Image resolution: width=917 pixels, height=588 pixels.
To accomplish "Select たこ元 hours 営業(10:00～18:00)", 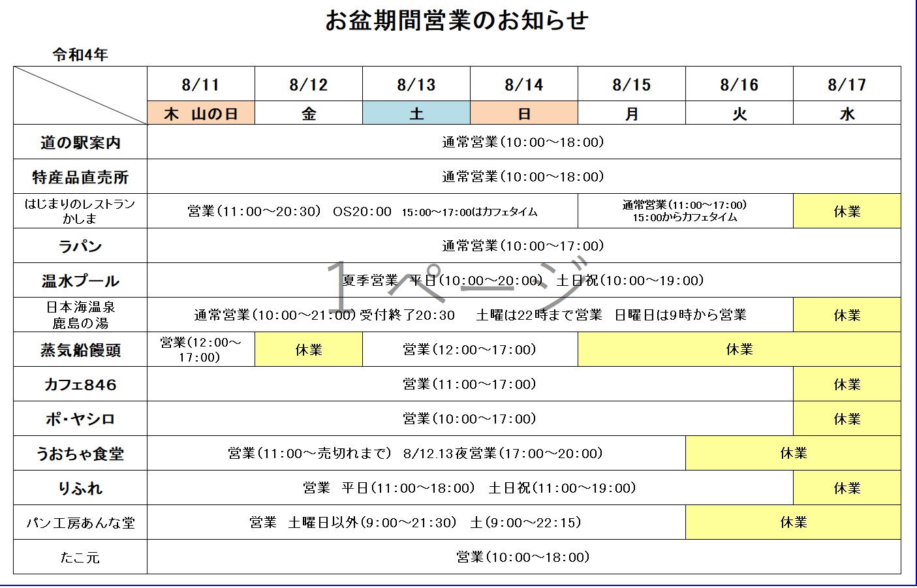I will tap(524, 557).
